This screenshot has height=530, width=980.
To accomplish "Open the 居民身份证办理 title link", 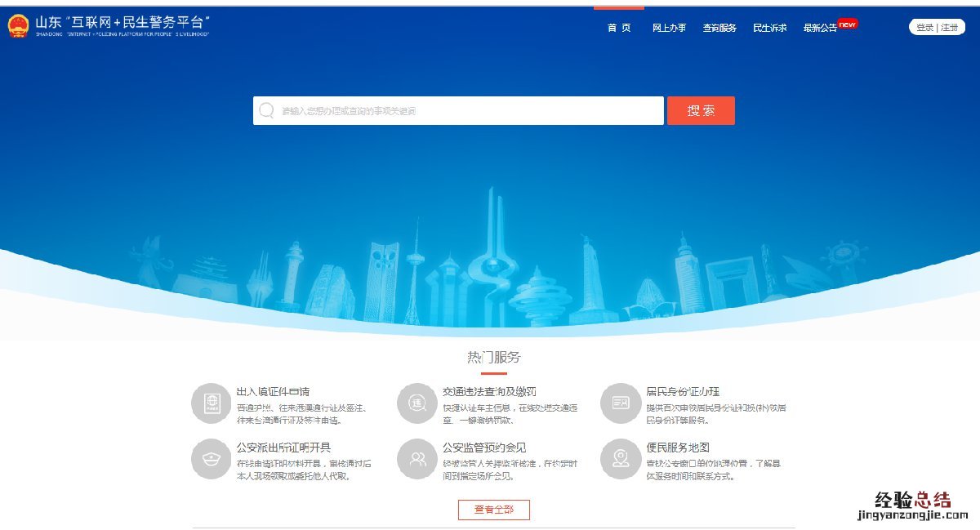I will (683, 392).
